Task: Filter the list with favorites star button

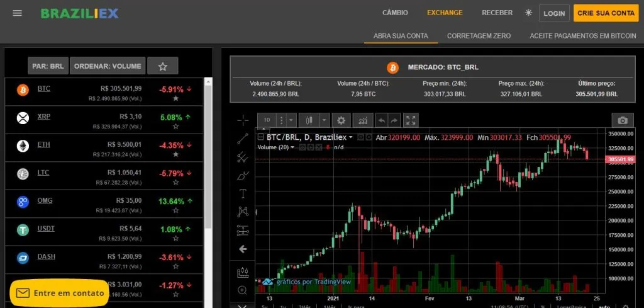Action: pyautogui.click(x=163, y=66)
